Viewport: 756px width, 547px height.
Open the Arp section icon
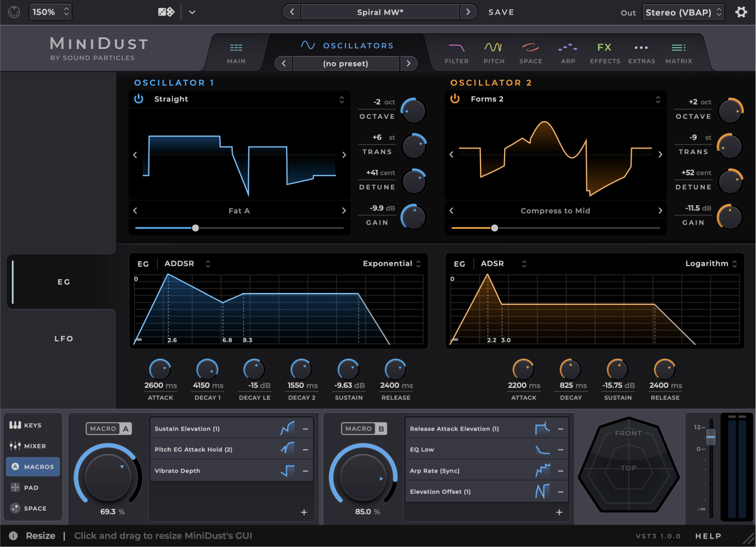click(x=568, y=48)
